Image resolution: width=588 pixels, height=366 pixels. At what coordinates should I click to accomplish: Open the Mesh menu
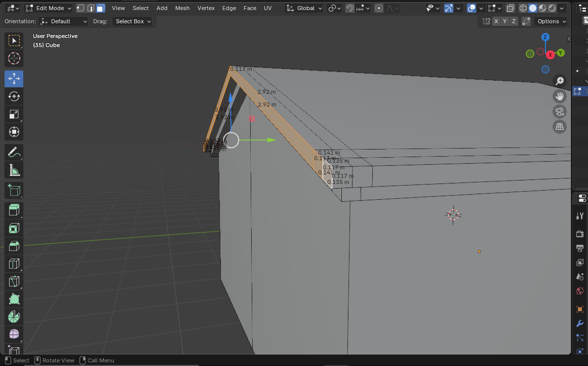coord(182,8)
